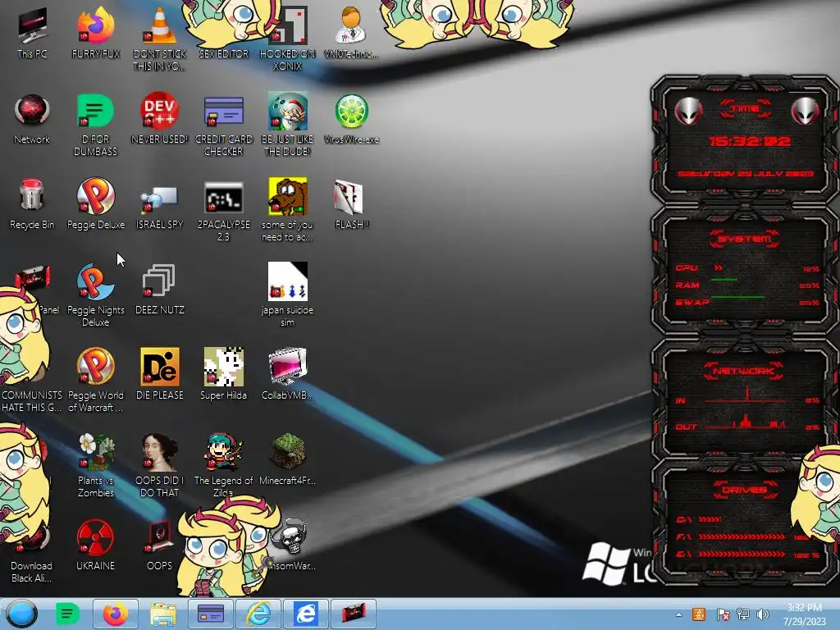Click the SYSTEM gadget header

pyautogui.click(x=745, y=239)
